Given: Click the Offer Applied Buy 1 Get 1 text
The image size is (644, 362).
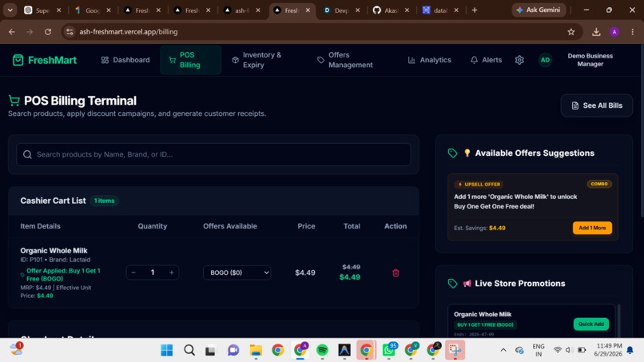Looking at the screenshot, I should tap(63, 274).
